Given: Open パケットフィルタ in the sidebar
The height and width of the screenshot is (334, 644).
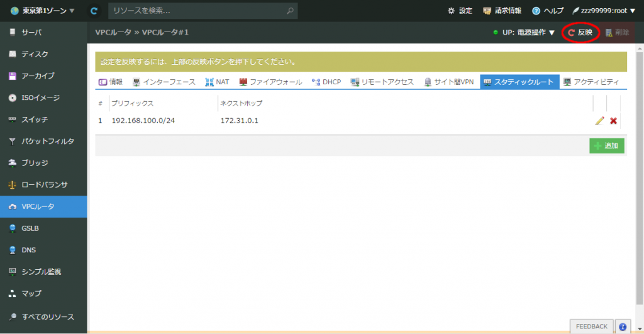Looking at the screenshot, I should click(47, 141).
